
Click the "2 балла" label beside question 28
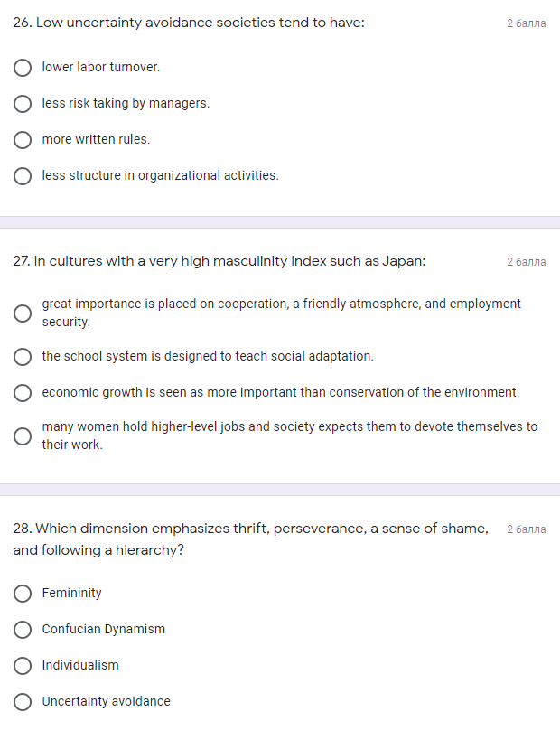[x=527, y=529]
